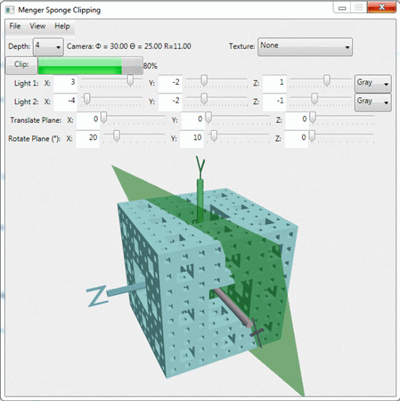Open the File menu

pos(15,26)
